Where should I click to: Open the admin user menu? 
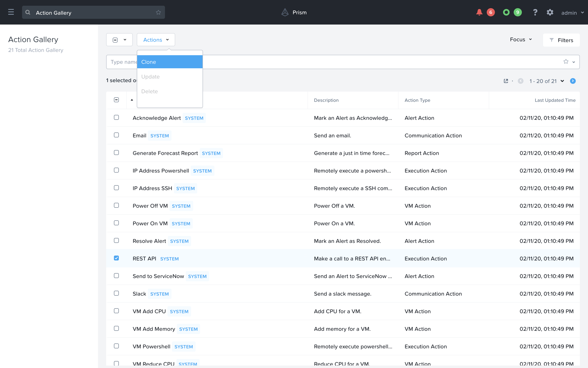point(572,13)
